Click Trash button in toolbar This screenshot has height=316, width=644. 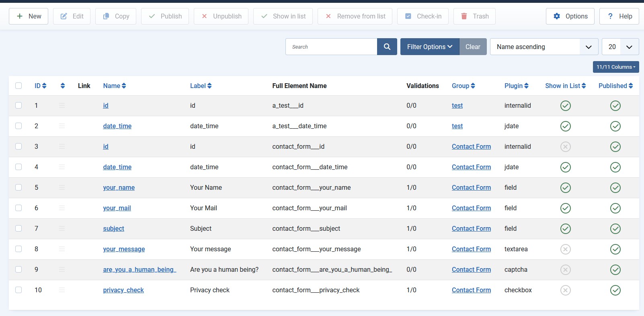pyautogui.click(x=474, y=16)
